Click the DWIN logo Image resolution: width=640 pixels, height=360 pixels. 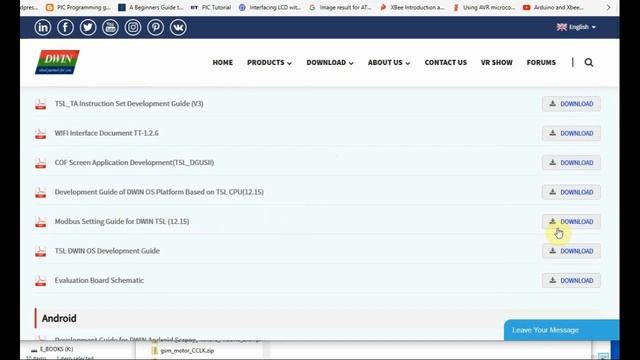coord(57,62)
